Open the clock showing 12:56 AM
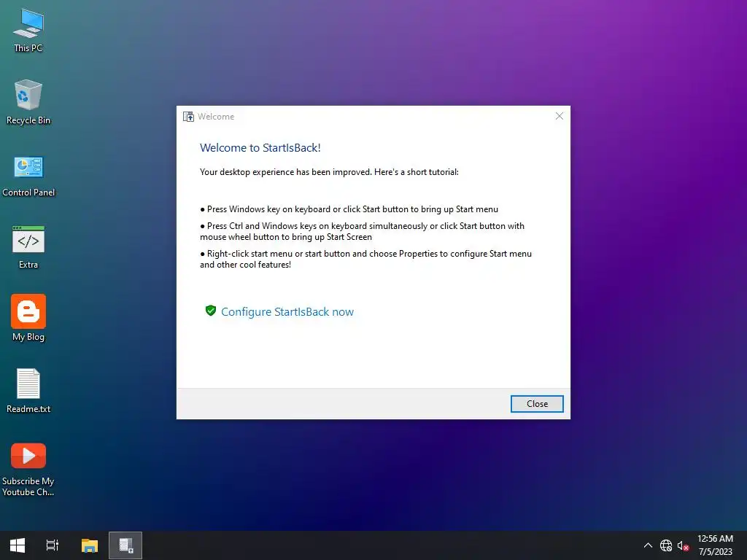 [x=715, y=545]
